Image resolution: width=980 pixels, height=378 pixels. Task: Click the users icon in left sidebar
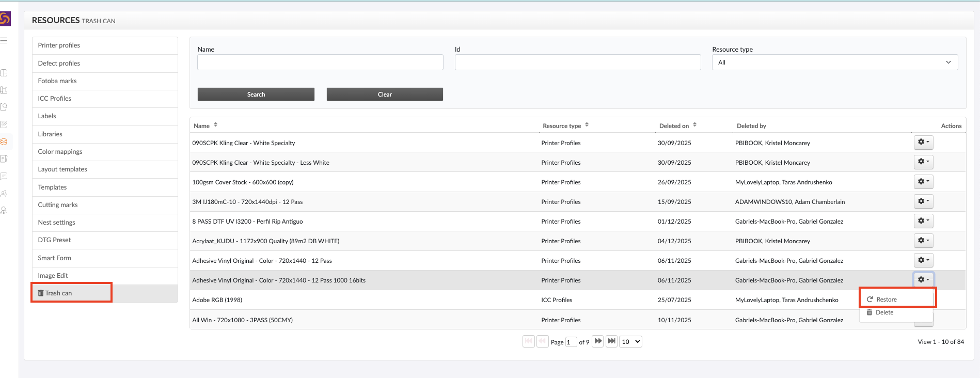click(x=4, y=194)
